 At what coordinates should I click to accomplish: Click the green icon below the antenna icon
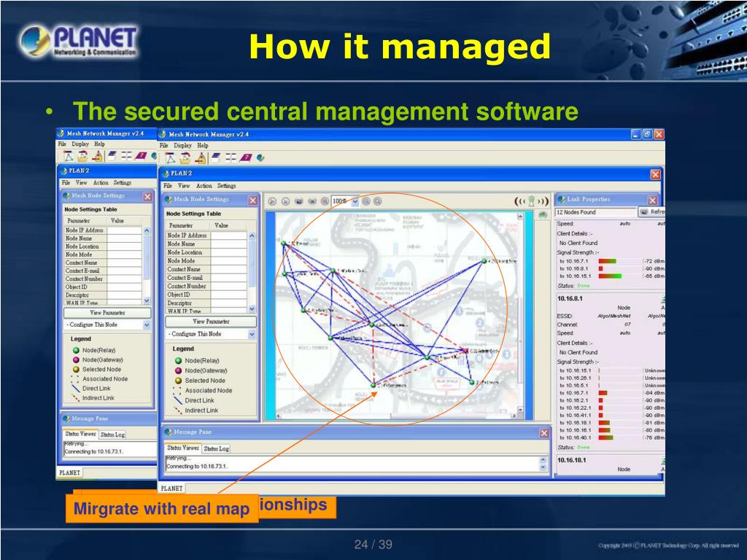pyautogui.click(x=543, y=215)
